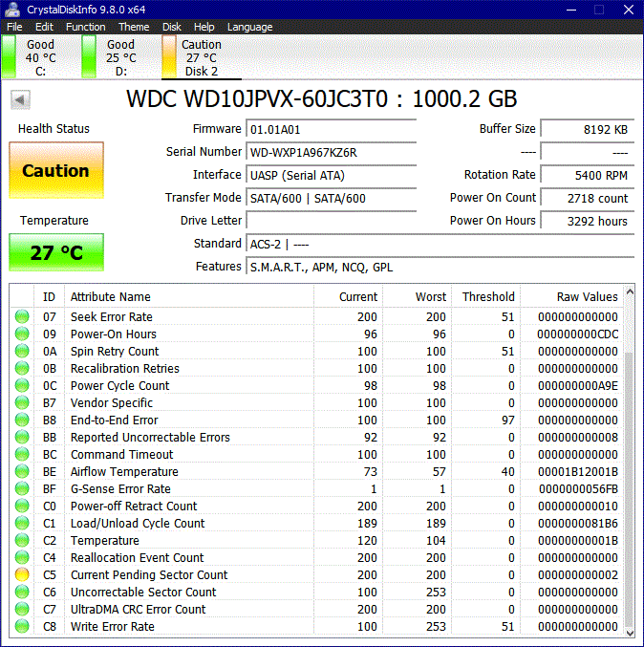This screenshot has width=644, height=647.
Task: Click the Buffer Size value 8192 KB
Action: tap(588, 129)
